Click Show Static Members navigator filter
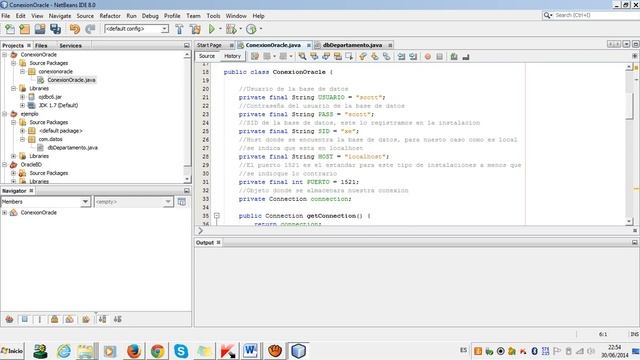This screenshot has height=360, width=640. point(40,319)
